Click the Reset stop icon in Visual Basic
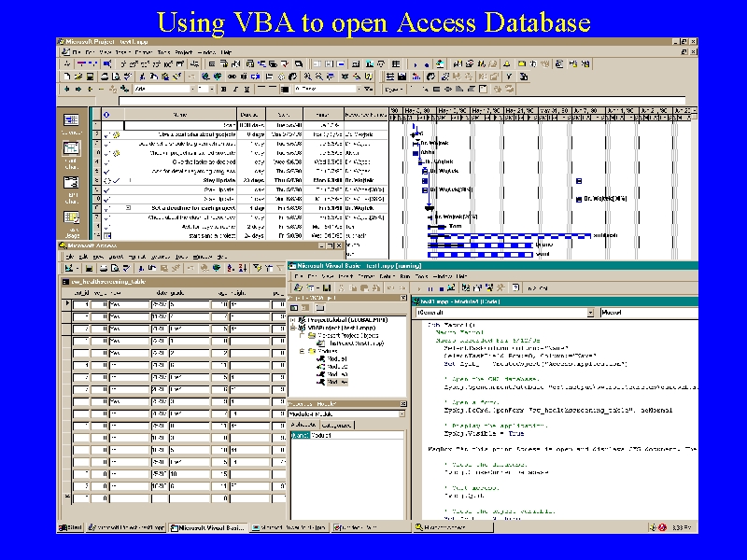747x560 pixels. 441,288
